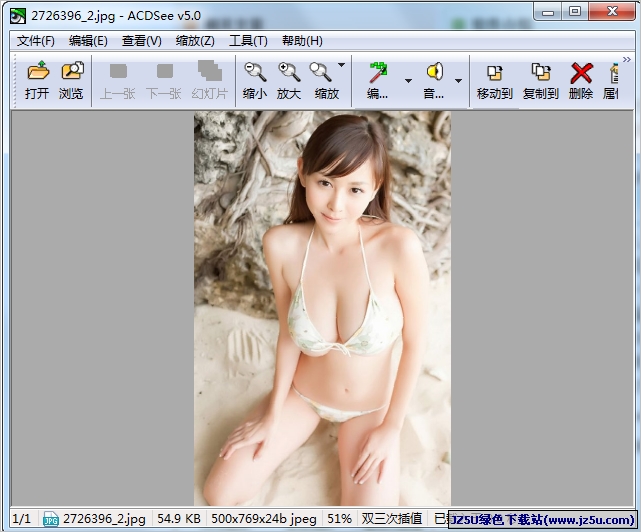Maximize the ACDSee window

click(x=575, y=12)
